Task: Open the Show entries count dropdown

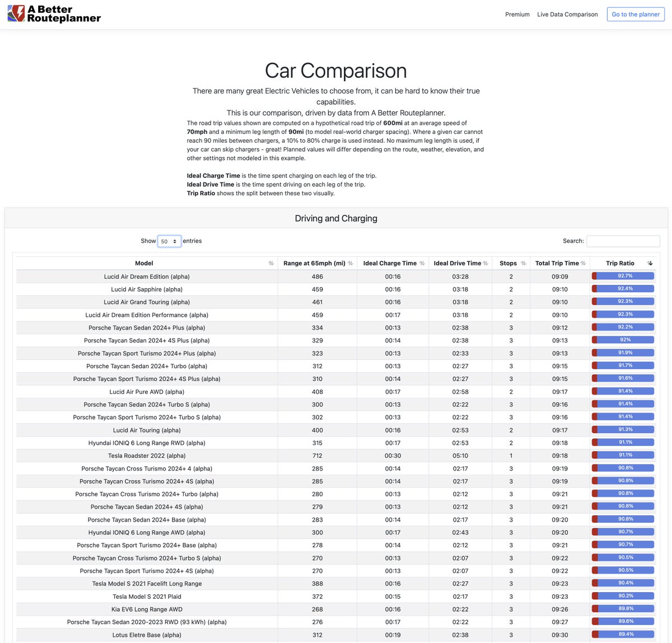Action: tap(169, 241)
